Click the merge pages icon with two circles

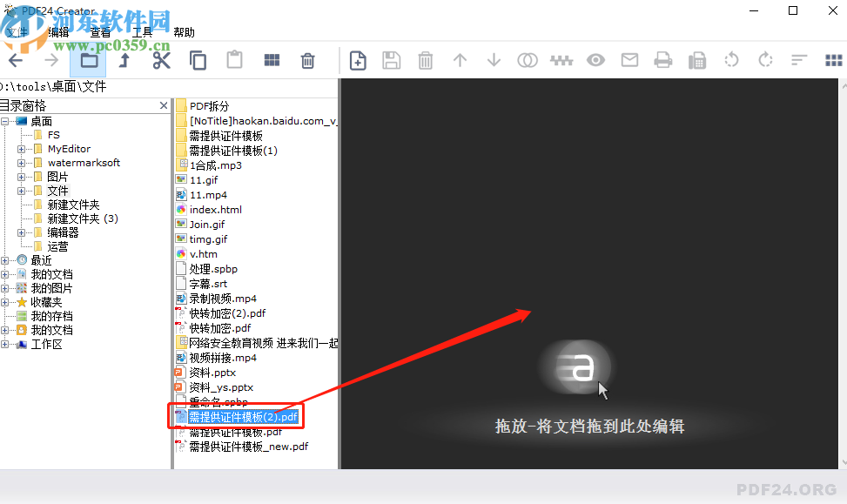point(528,60)
